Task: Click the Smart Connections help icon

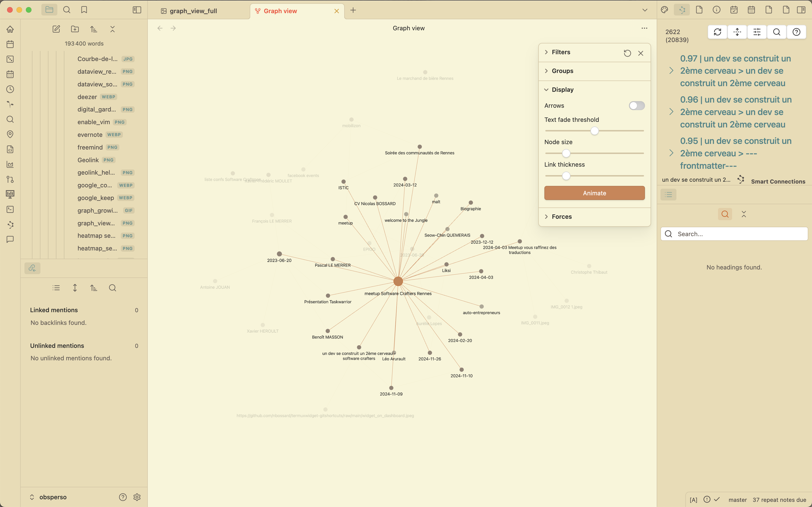Action: tap(796, 32)
